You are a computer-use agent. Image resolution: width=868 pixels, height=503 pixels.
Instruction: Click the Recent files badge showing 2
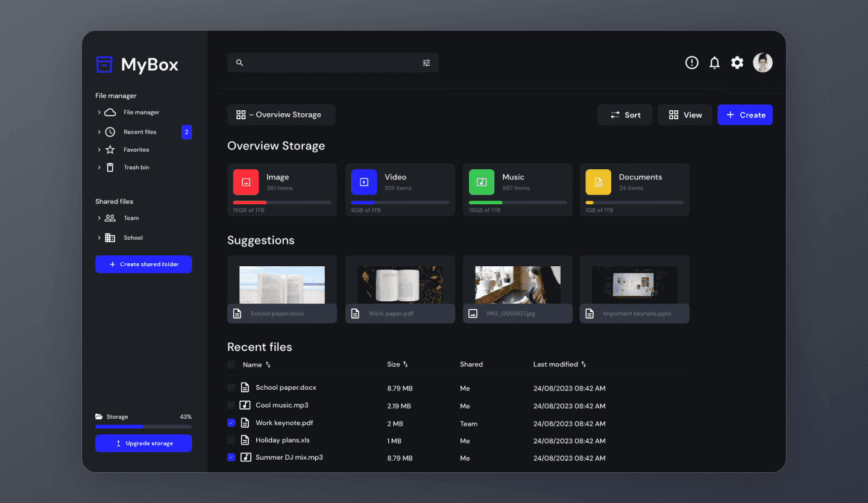click(x=187, y=132)
